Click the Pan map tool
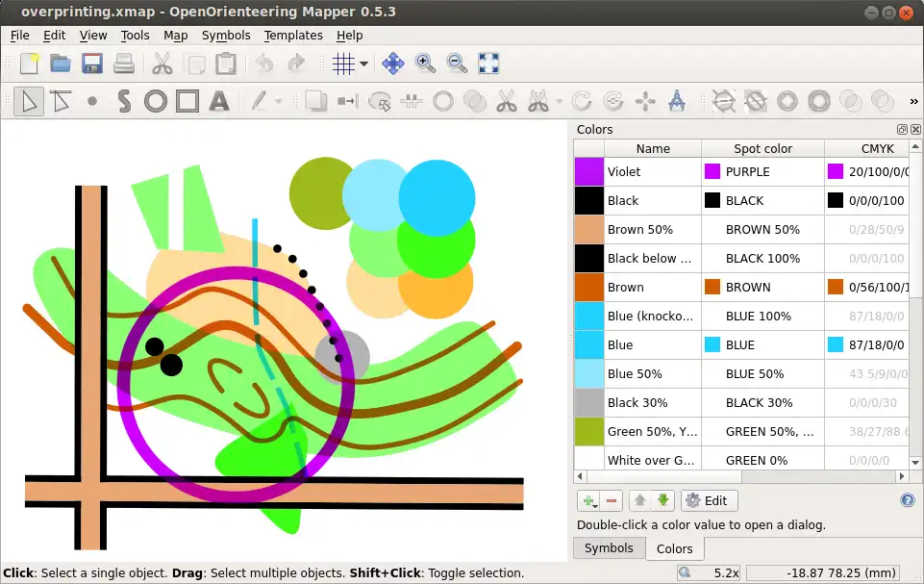Viewport: 924px width, 584px height. [x=392, y=64]
